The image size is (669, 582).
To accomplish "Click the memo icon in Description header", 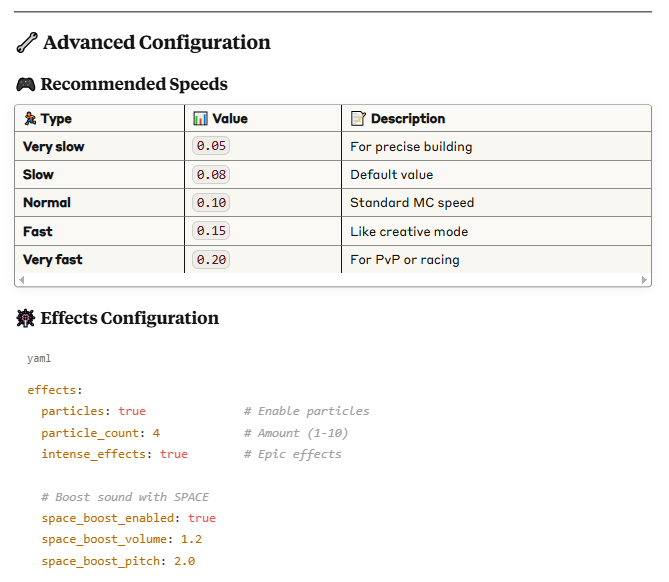I will (358, 119).
